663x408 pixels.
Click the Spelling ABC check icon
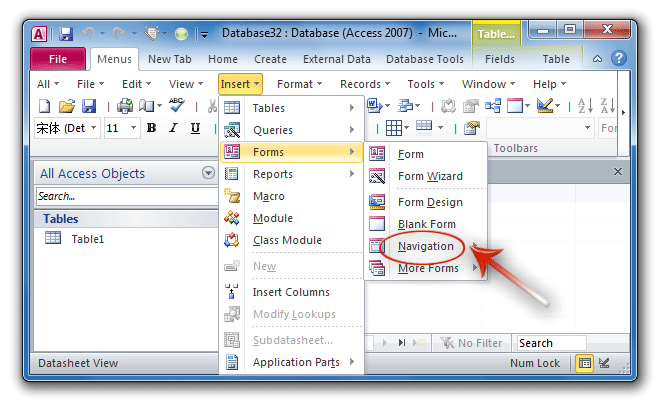pos(176,105)
